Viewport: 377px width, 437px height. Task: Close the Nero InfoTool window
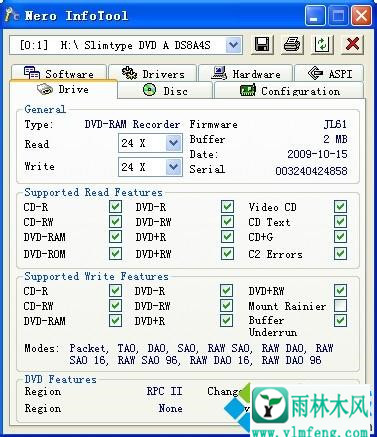pos(361,15)
